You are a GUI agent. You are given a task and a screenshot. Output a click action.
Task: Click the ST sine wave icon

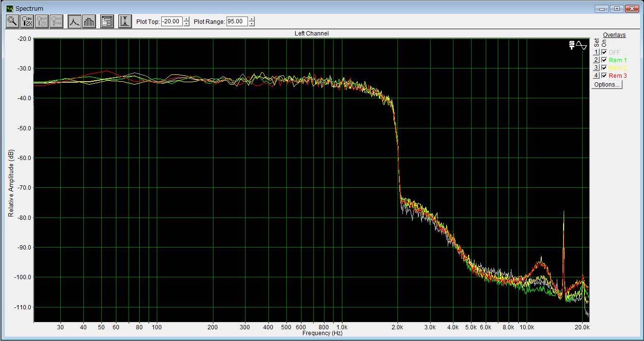[x=578, y=45]
